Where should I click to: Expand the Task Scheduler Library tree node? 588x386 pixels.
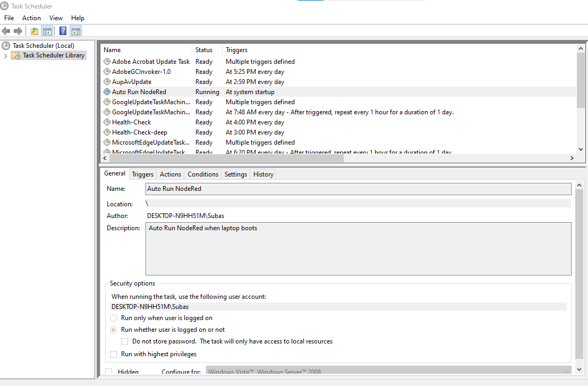tap(5, 55)
